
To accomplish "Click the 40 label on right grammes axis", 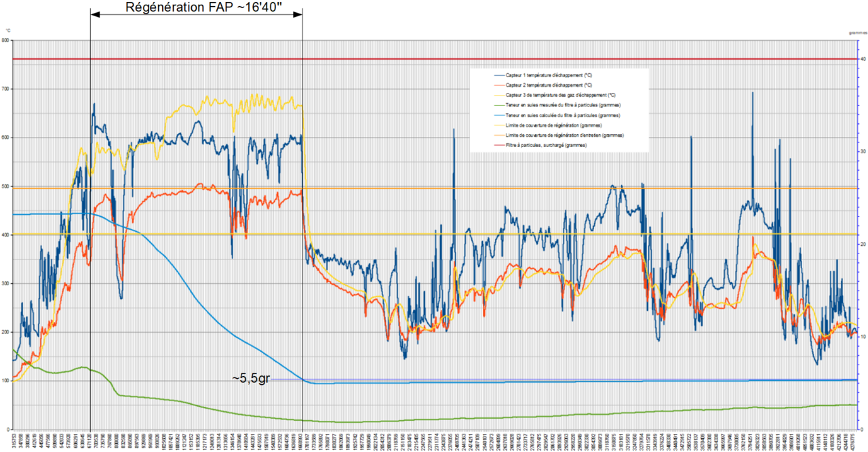I will [863, 60].
